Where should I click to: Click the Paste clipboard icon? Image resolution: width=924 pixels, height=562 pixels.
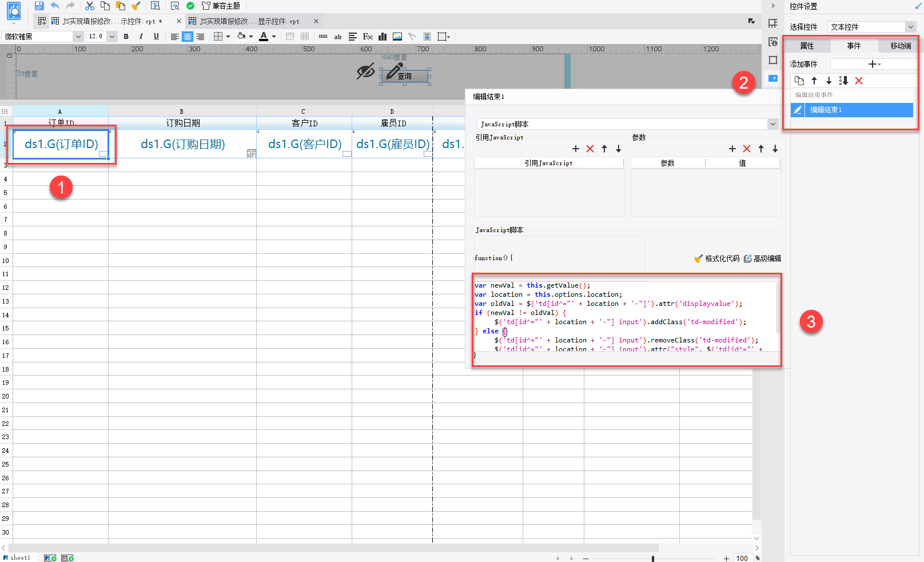(121, 6)
